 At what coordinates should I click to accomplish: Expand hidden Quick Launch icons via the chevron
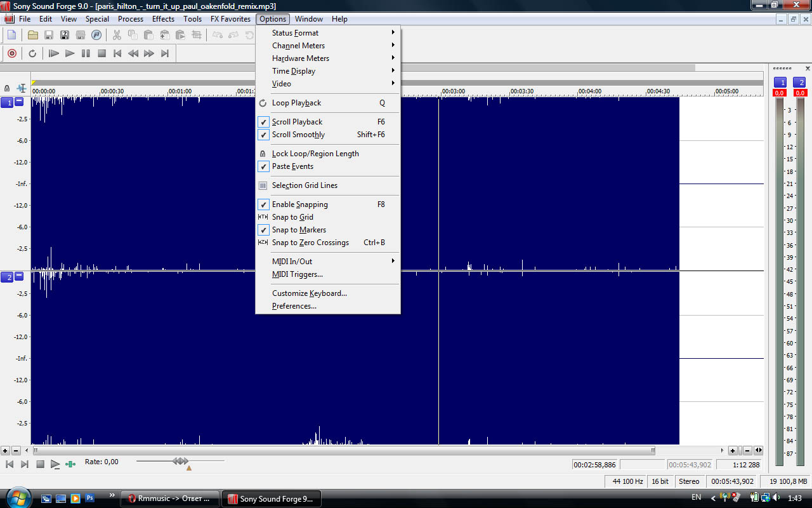click(112, 495)
